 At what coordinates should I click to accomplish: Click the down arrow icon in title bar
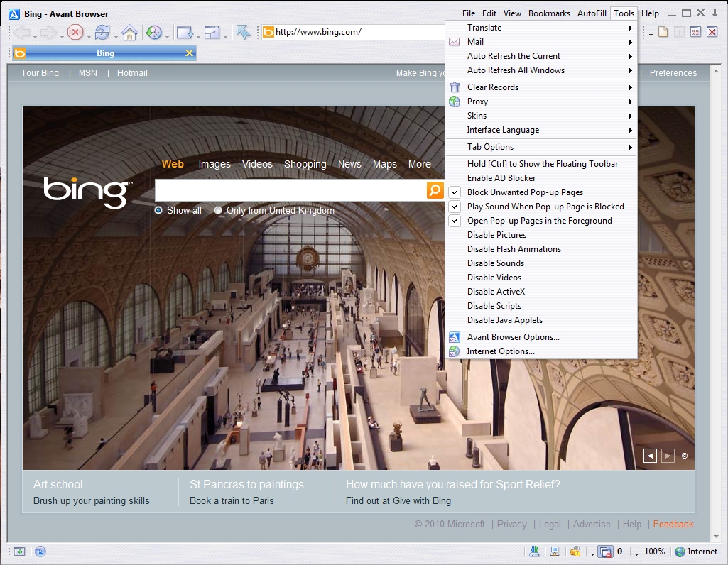click(x=715, y=13)
